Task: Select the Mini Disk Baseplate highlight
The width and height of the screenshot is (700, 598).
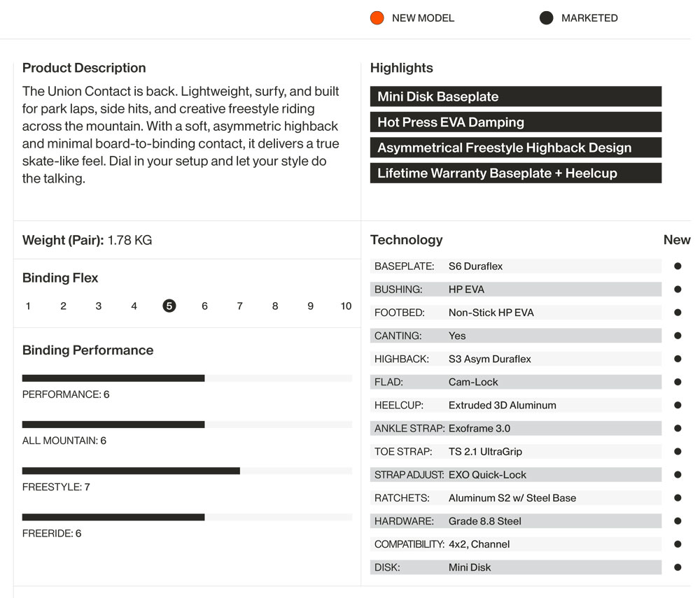Action: 515,97
